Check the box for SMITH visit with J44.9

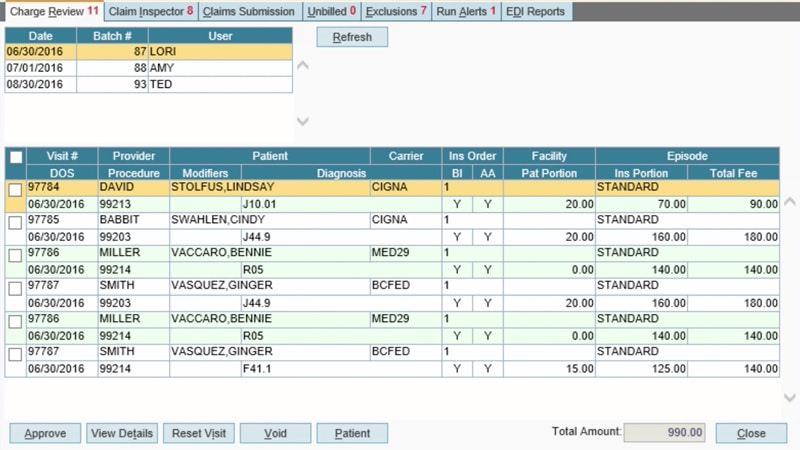pyautogui.click(x=15, y=288)
